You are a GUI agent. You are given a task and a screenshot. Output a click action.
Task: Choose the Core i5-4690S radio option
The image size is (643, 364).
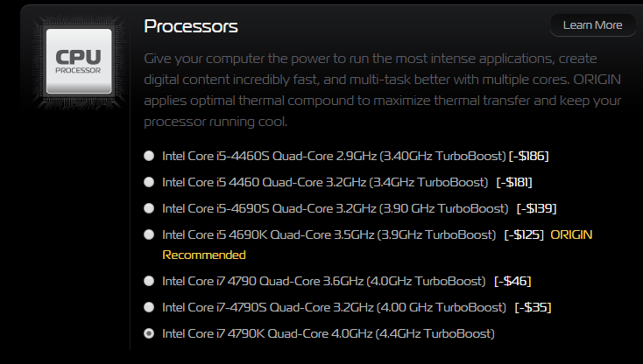coord(149,208)
